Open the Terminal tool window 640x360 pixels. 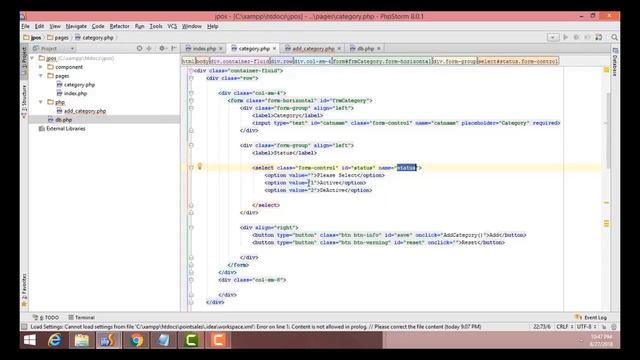click(x=82, y=317)
